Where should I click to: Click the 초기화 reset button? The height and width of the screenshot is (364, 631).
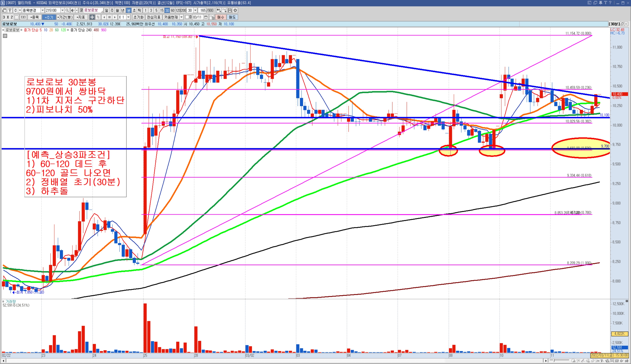coord(139,17)
